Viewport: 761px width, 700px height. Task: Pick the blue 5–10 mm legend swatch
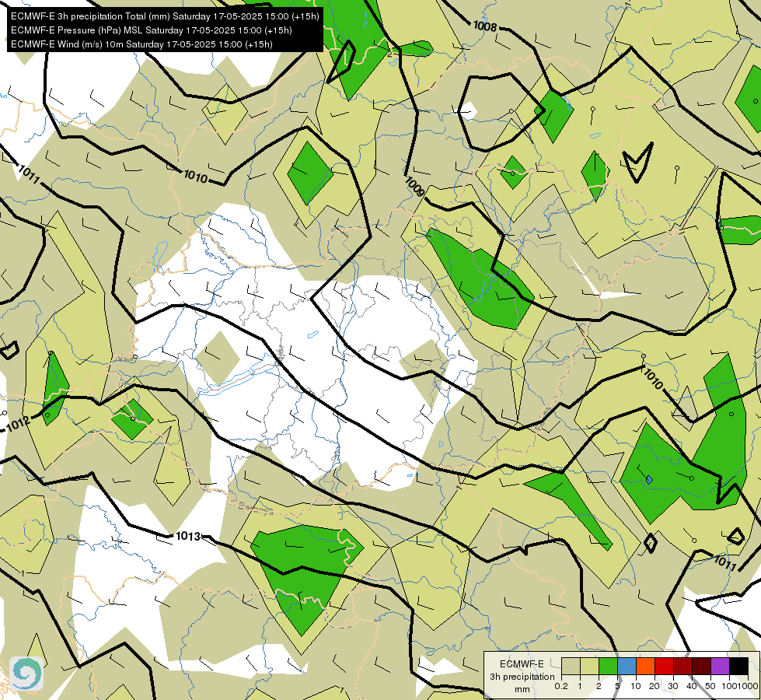pyautogui.click(x=627, y=667)
